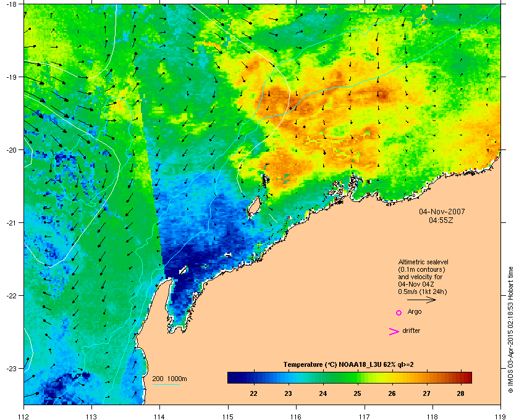The width and height of the screenshot is (519, 420).
Task: Click the date label 04-Nov-2007
Action: 442,211
